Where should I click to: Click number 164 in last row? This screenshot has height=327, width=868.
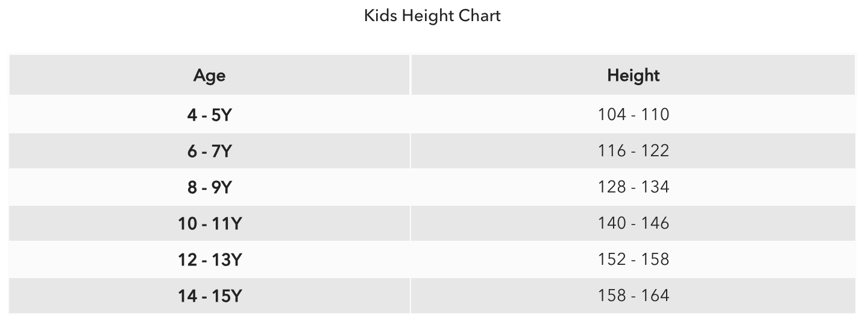pos(655,296)
